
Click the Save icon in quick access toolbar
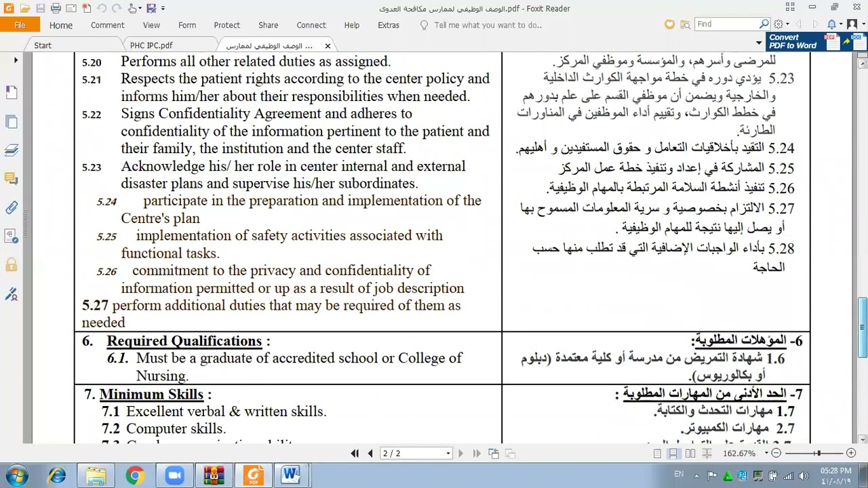40,8
